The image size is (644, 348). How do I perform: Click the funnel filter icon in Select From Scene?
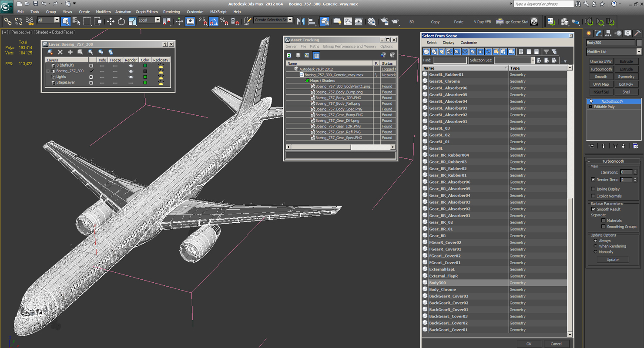point(547,52)
